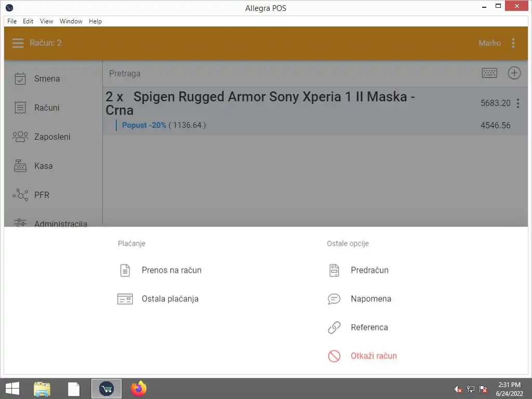
Task: Open the File menu
Action: [12, 21]
